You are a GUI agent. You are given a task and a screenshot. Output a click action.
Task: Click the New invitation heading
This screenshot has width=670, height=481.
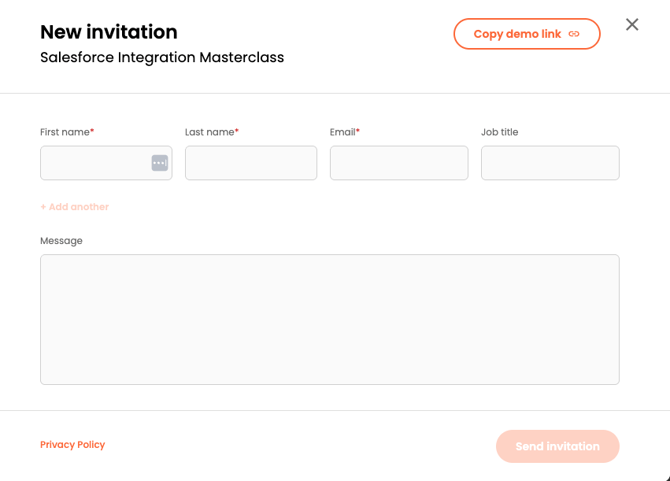(109, 32)
